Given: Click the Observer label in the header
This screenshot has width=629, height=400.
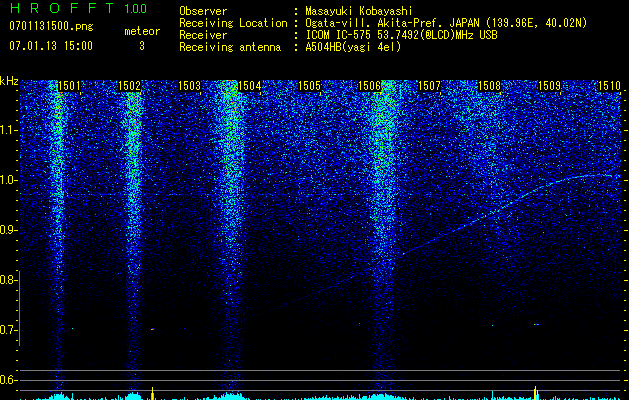Looking at the screenshot, I should click(x=203, y=11).
